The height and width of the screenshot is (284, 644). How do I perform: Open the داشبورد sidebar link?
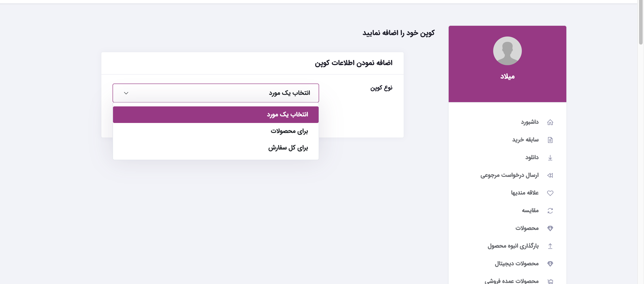(527, 122)
